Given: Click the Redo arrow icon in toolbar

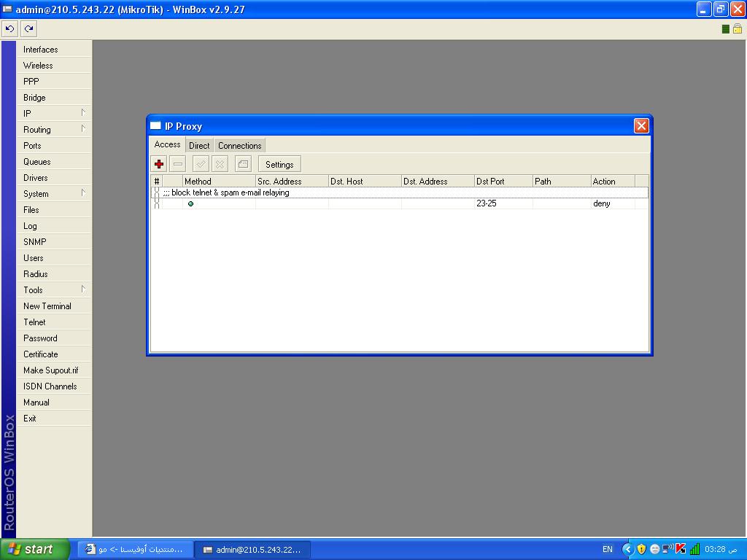Looking at the screenshot, I should (28, 29).
